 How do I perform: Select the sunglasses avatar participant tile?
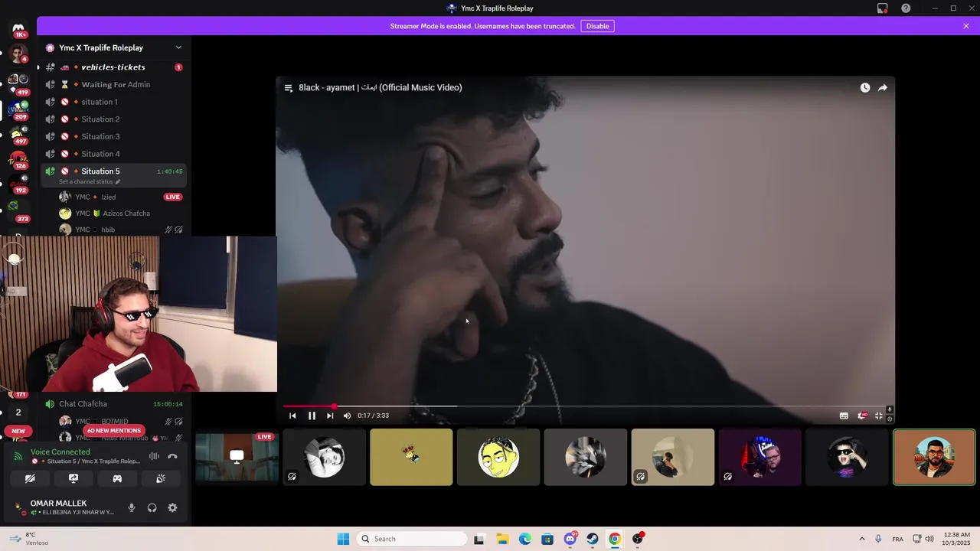(847, 457)
